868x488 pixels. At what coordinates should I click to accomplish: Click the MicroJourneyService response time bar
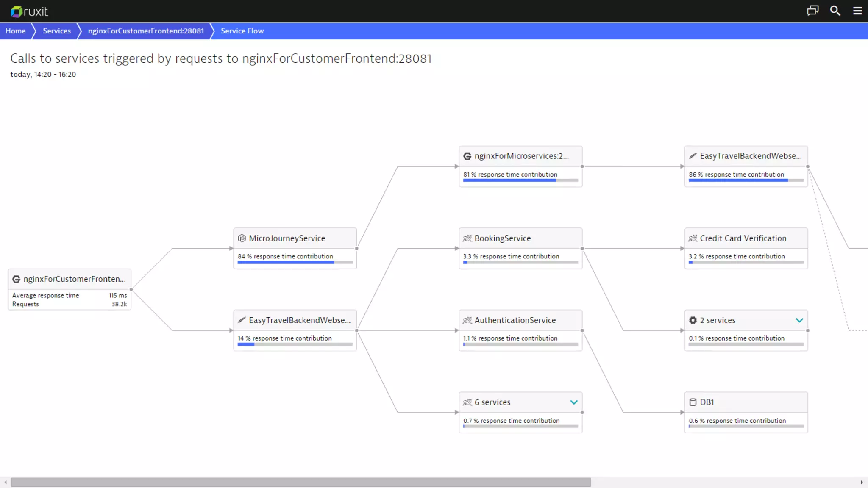(x=295, y=263)
